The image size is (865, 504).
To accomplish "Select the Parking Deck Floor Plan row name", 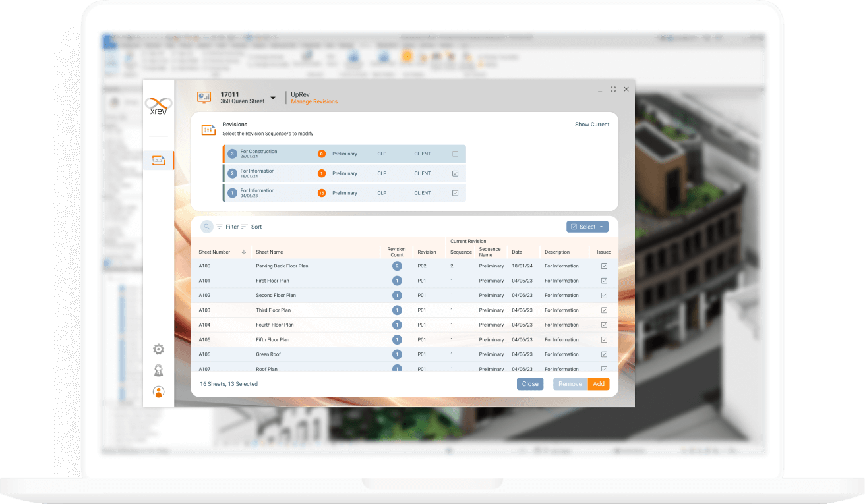I will pos(282,266).
